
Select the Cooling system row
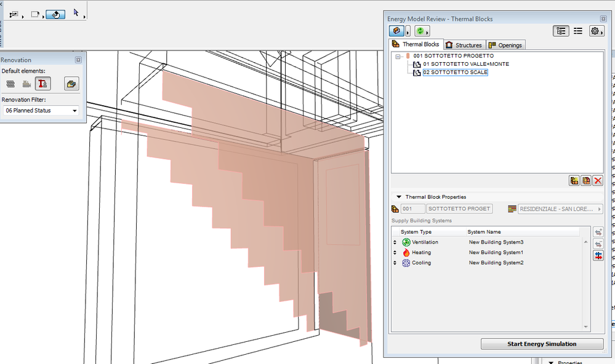click(486, 263)
